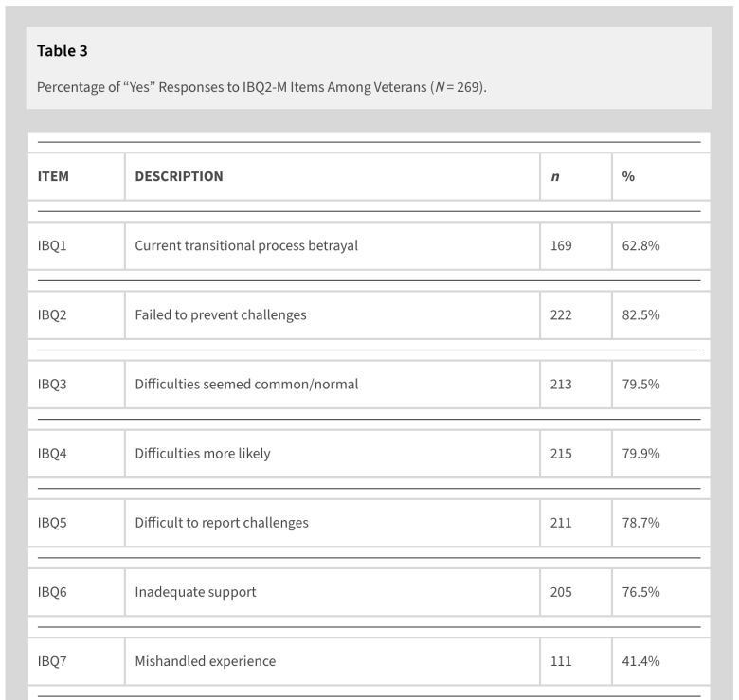This screenshot has height=700, width=739.
Task: Click "Difficult to report challenges" description
Action: (222, 523)
